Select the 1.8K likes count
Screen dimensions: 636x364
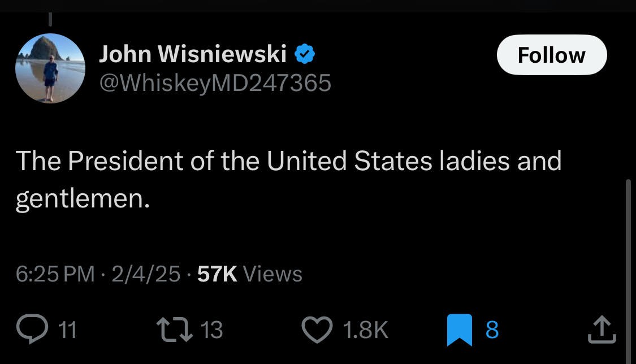(365, 330)
